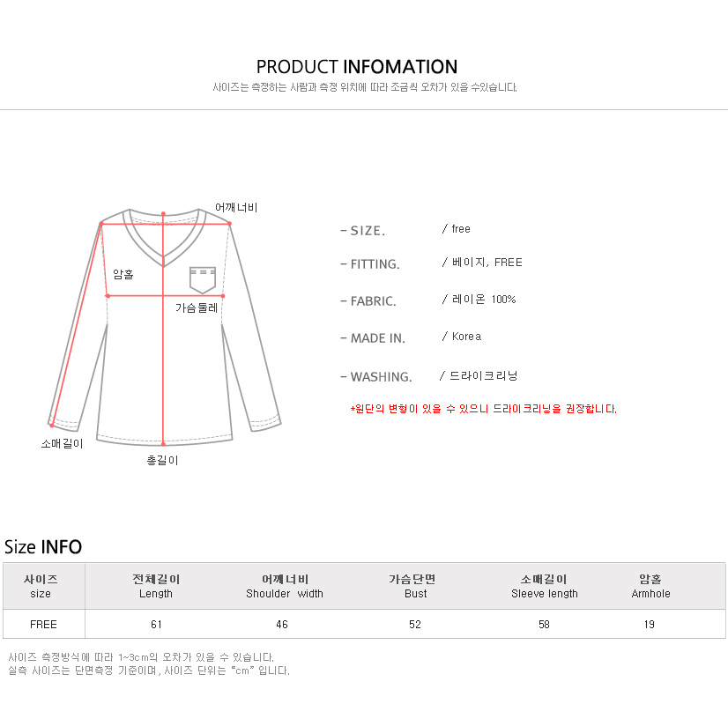
Task: Click the Length column header
Action: point(155,586)
